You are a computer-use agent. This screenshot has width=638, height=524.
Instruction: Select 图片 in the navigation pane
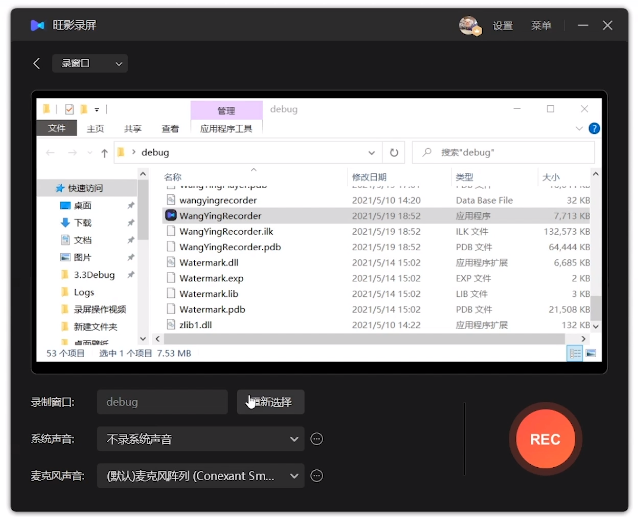pyautogui.click(x=83, y=258)
